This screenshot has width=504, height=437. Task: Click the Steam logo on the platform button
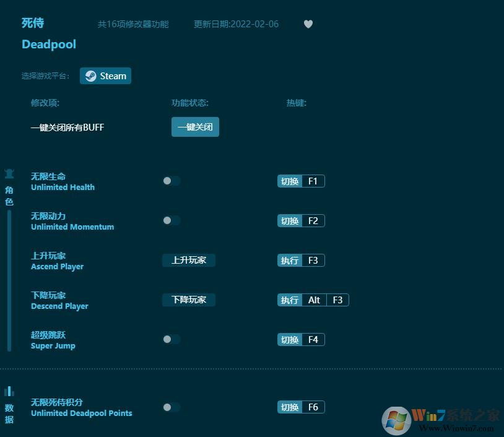click(x=90, y=76)
